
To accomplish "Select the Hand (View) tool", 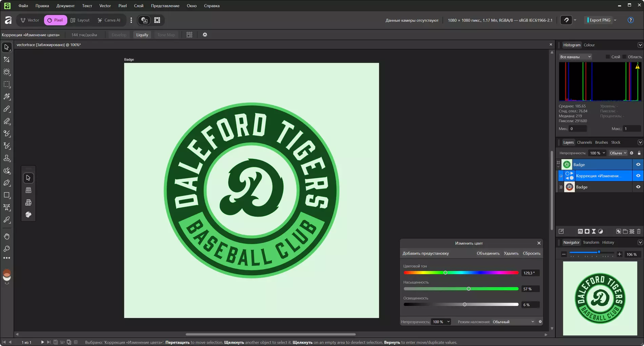I will pos(7,236).
